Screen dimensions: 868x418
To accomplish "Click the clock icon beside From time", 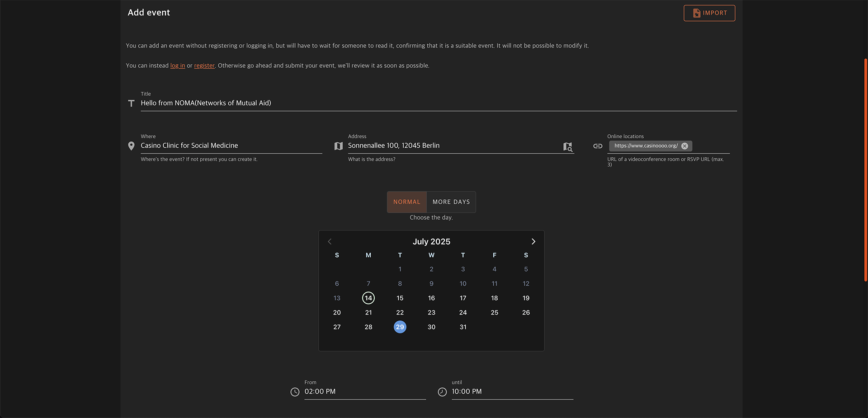I will point(295,392).
